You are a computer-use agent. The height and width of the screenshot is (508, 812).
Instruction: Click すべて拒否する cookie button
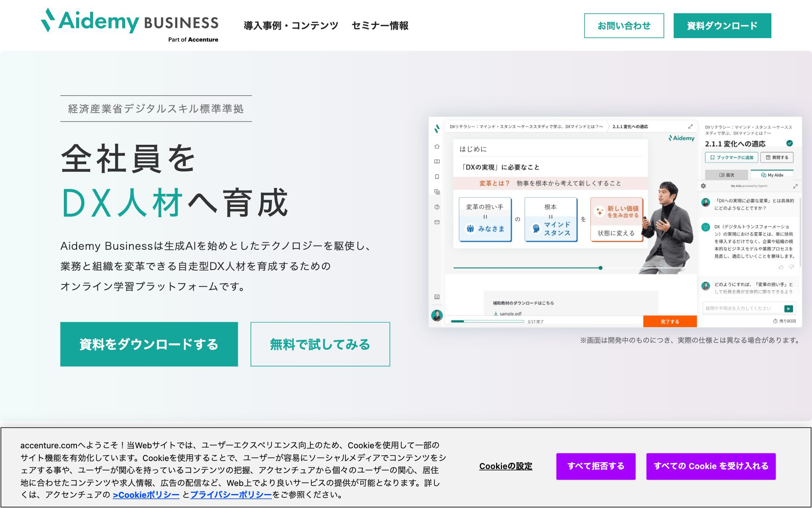point(596,466)
